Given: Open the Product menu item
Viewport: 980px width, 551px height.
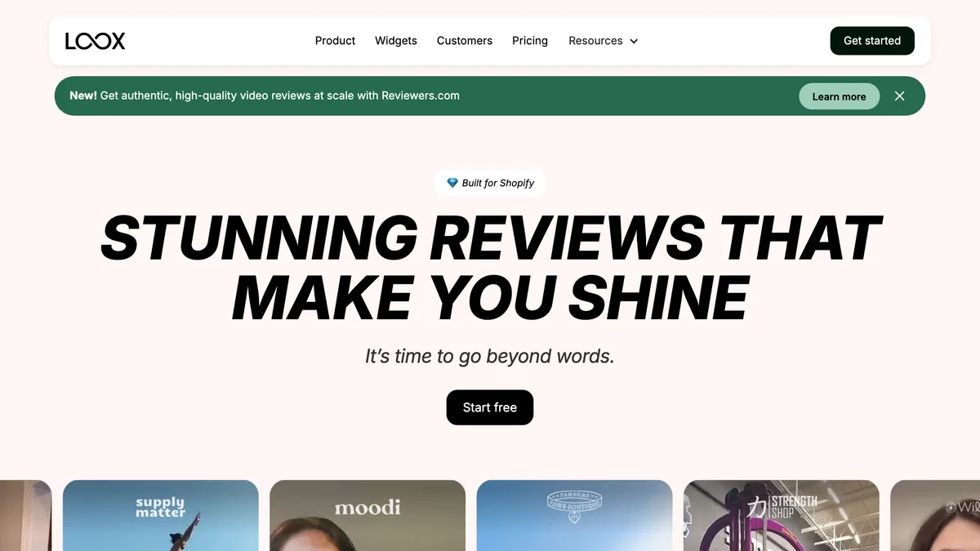Looking at the screenshot, I should point(335,41).
